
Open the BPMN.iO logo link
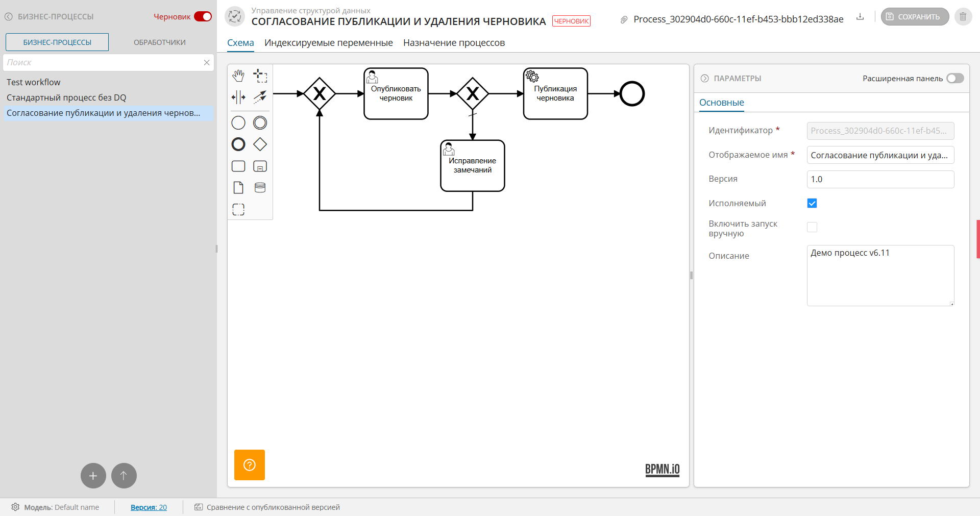pos(663,470)
